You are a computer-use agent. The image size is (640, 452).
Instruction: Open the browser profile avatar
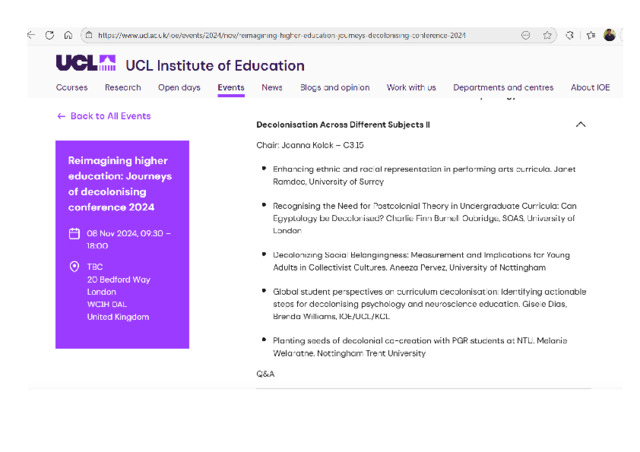point(609,35)
